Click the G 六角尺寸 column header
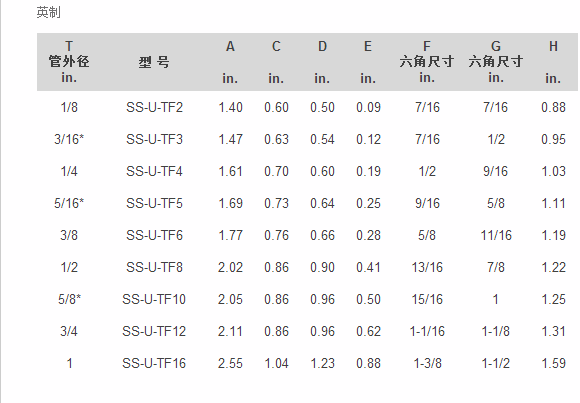The image size is (580, 403). point(496,62)
